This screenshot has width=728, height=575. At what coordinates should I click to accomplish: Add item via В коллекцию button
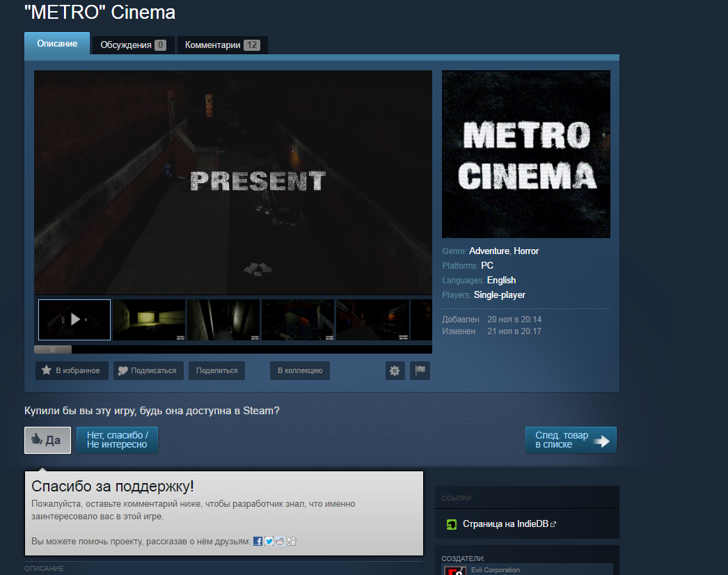tap(300, 370)
